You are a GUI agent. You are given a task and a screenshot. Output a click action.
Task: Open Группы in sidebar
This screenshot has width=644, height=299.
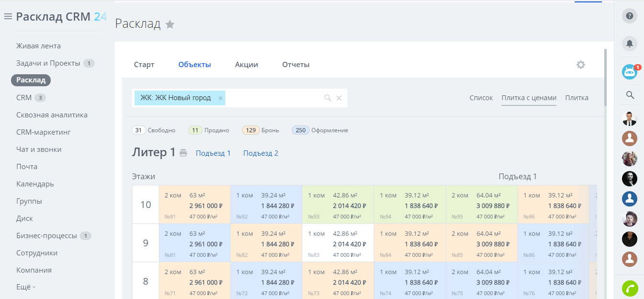coord(29,201)
